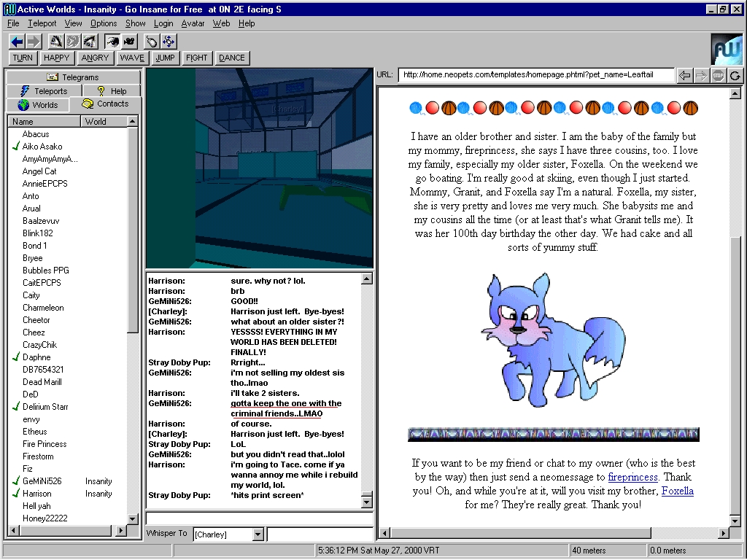747x560 pixels.
Task: Click chat log scroll-up arrow
Action: [x=366, y=279]
